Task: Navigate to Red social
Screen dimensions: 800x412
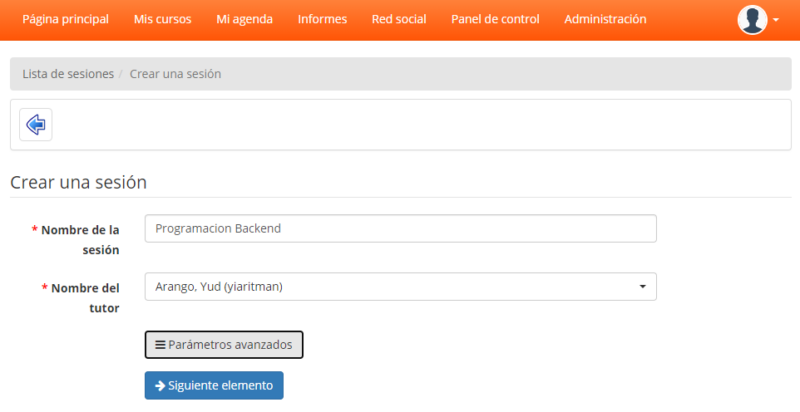Action: pyautogui.click(x=398, y=19)
